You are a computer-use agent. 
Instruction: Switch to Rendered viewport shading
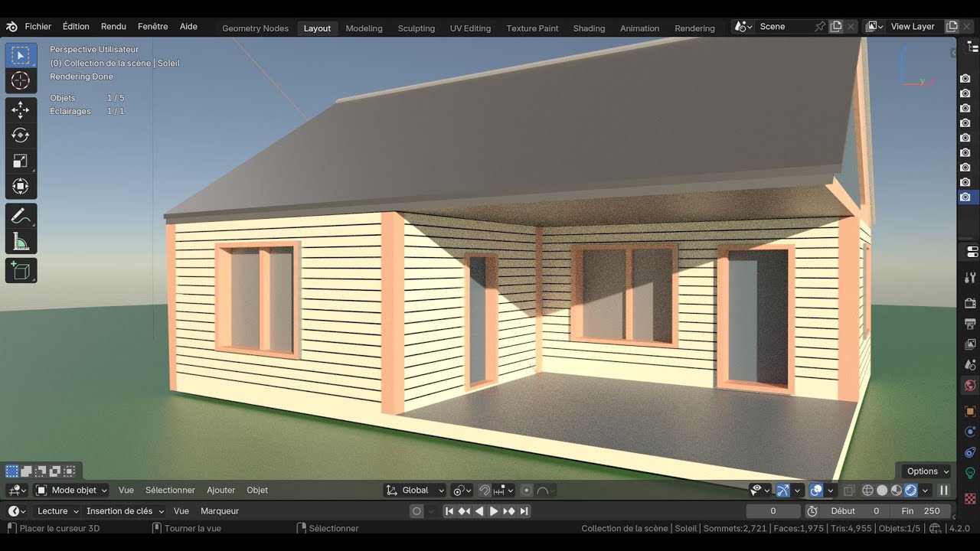coord(911,491)
